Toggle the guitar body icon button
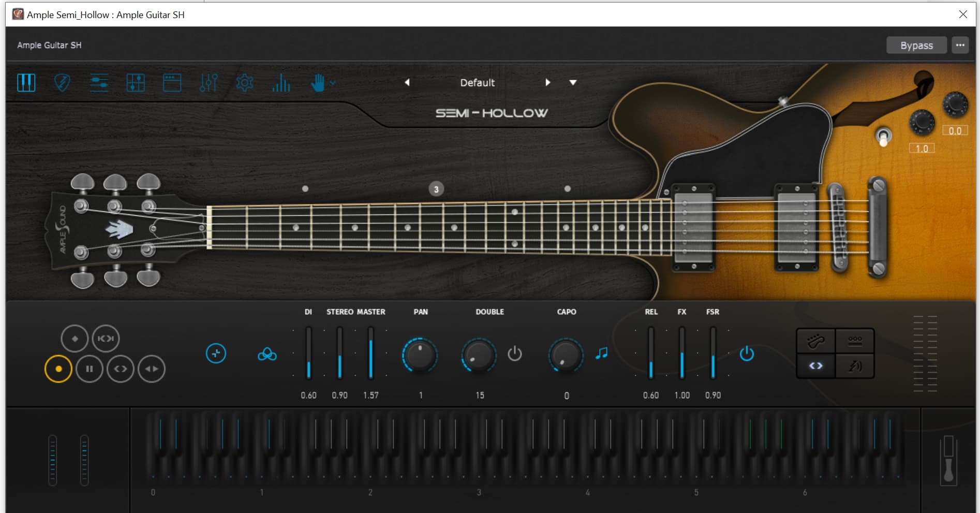 click(815, 341)
